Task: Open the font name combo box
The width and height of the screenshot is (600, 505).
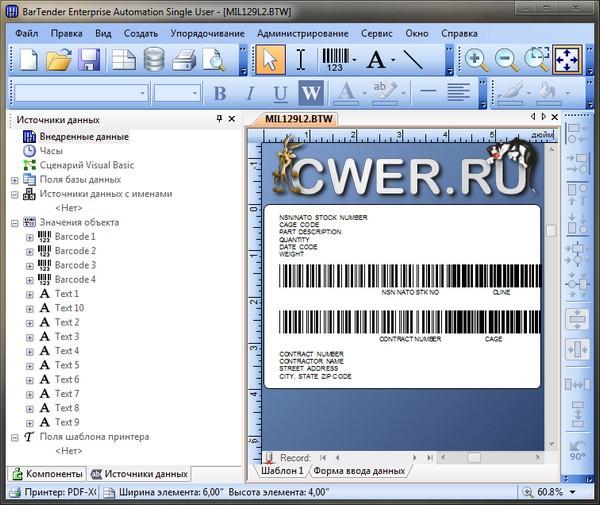Action: 81,93
